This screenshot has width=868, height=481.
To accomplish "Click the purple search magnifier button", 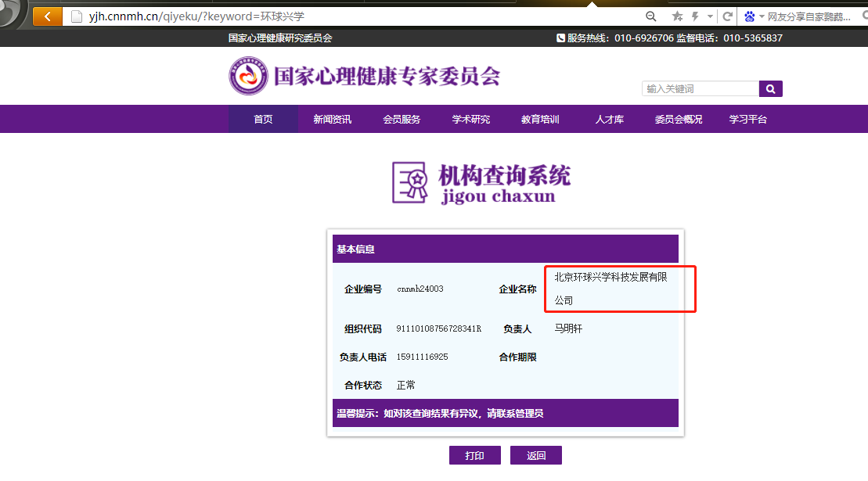I will tap(770, 88).
